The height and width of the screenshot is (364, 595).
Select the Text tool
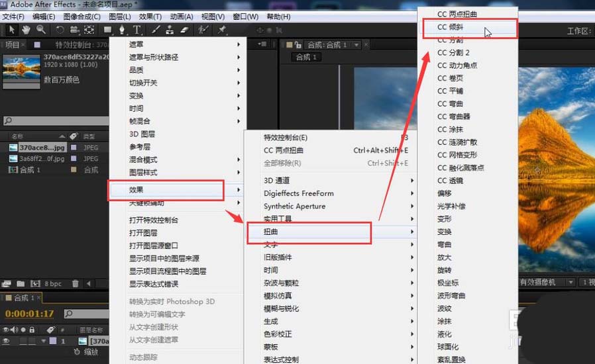136,30
